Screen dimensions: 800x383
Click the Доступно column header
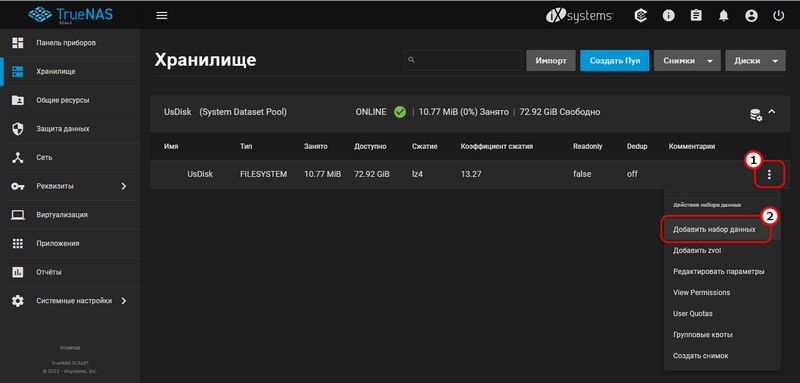(370, 146)
